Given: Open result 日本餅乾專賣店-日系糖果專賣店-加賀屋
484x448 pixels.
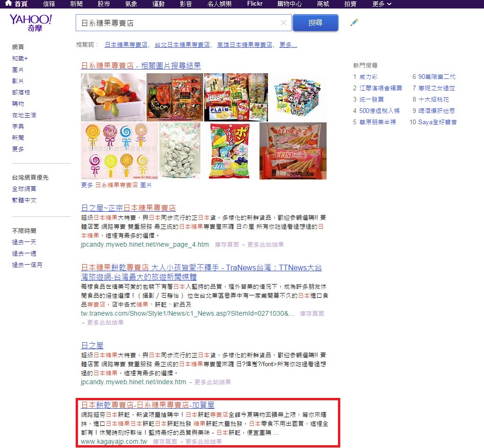Looking at the screenshot, I should point(147,405).
